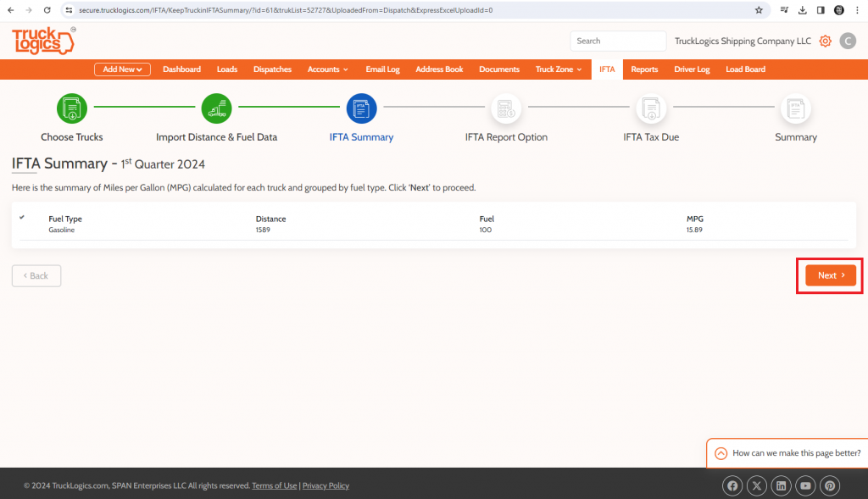Open the LinkedIn link in footer
The height and width of the screenshot is (499, 868).
[x=781, y=485]
